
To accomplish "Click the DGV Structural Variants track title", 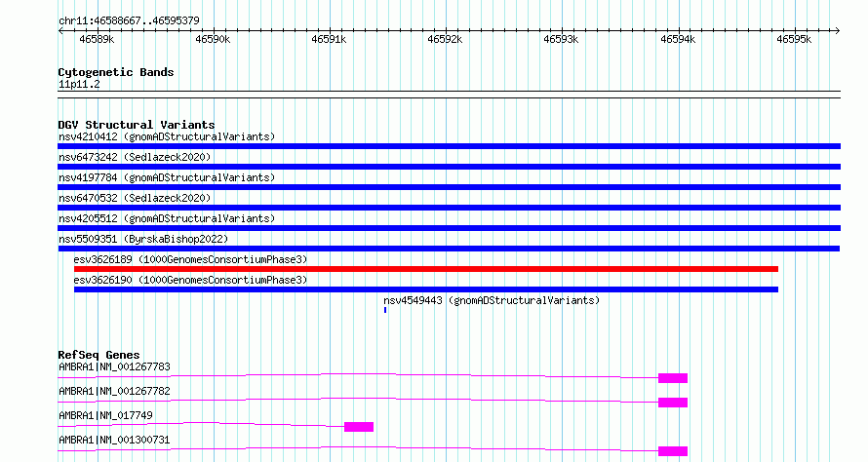I will 137,125.
